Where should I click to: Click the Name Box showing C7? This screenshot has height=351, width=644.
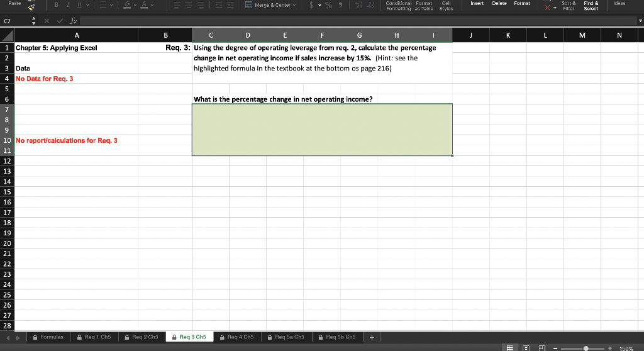tap(16, 21)
